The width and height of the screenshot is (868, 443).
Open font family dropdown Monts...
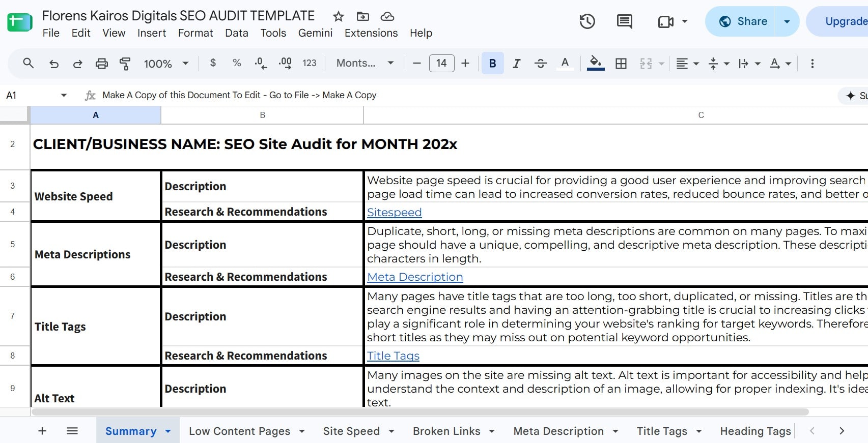tap(365, 63)
